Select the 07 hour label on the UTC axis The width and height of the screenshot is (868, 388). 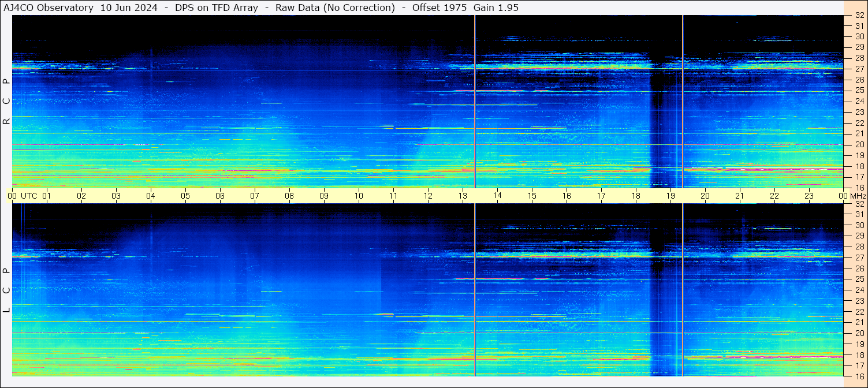tap(255, 196)
